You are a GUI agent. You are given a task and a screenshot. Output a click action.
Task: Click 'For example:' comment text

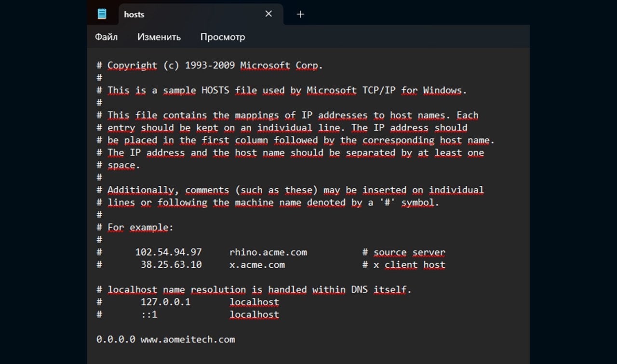(x=140, y=227)
